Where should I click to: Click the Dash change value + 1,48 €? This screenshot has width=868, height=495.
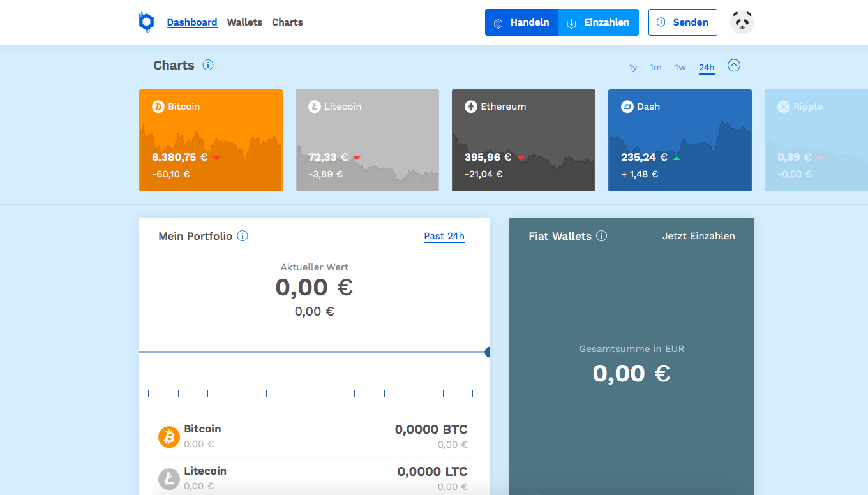640,174
